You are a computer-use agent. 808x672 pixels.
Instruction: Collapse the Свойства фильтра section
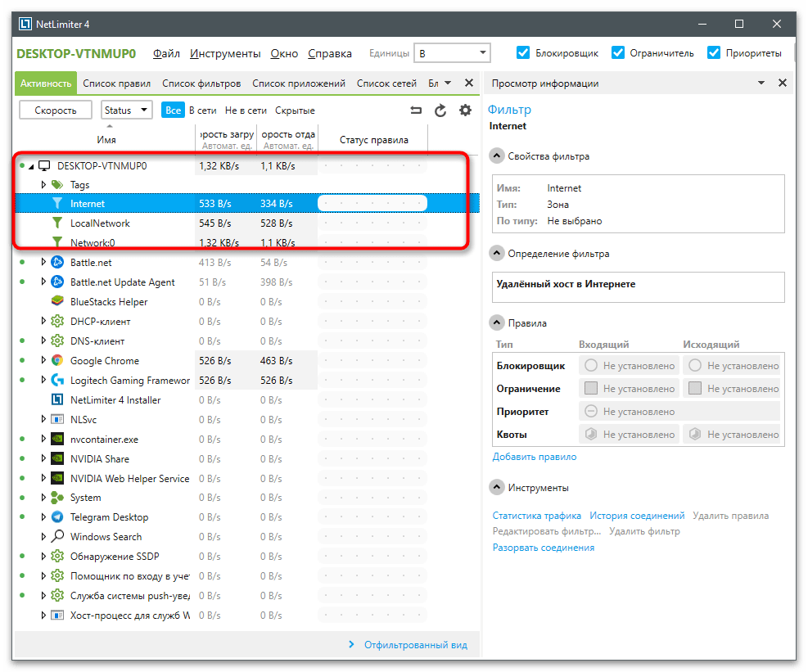497,156
